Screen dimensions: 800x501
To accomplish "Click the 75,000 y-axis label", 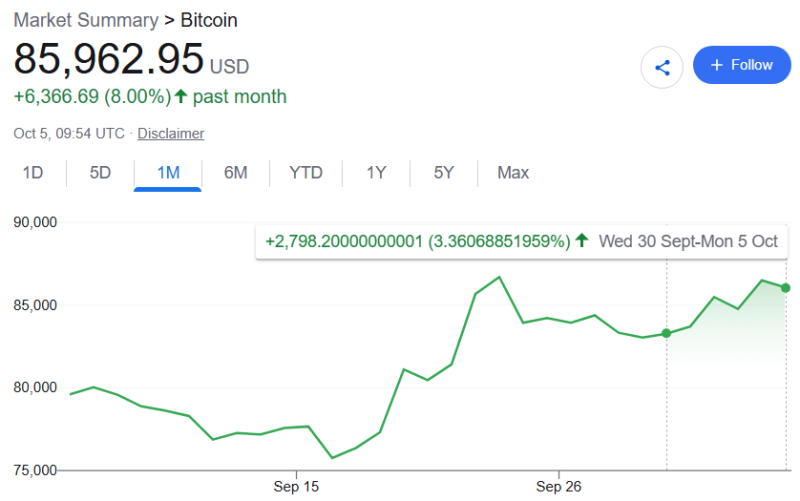I will pos(35,470).
